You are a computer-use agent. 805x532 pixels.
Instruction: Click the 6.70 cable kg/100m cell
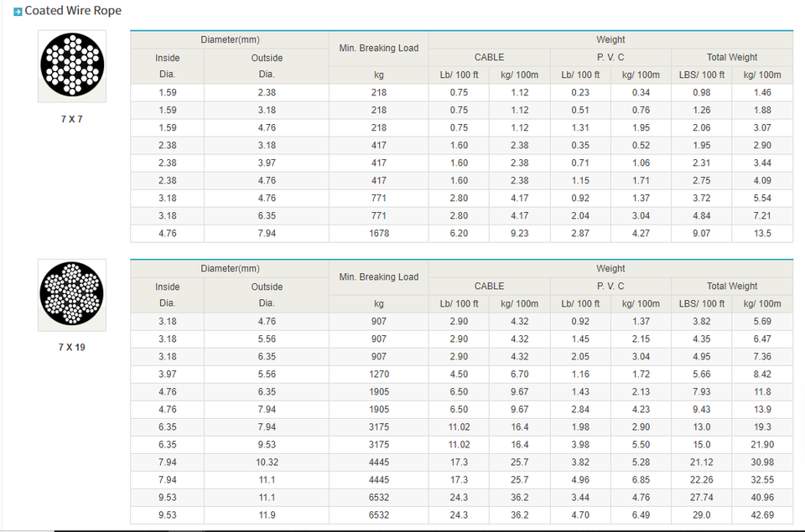click(x=520, y=374)
